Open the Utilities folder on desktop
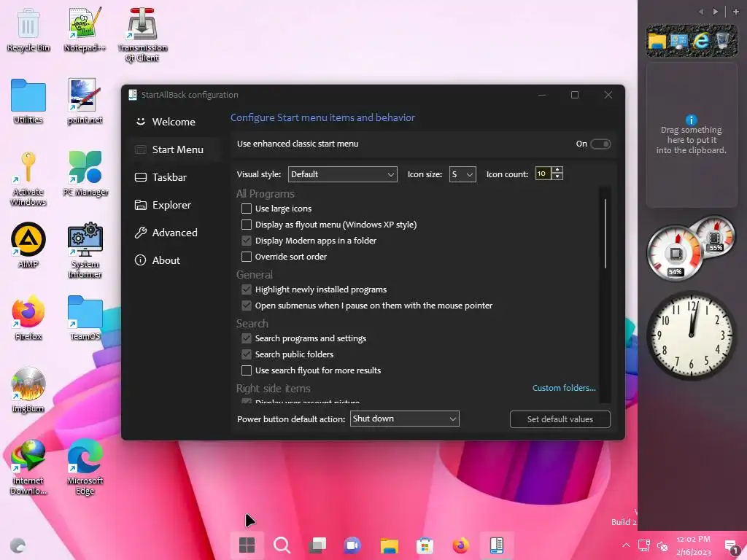 point(28,101)
